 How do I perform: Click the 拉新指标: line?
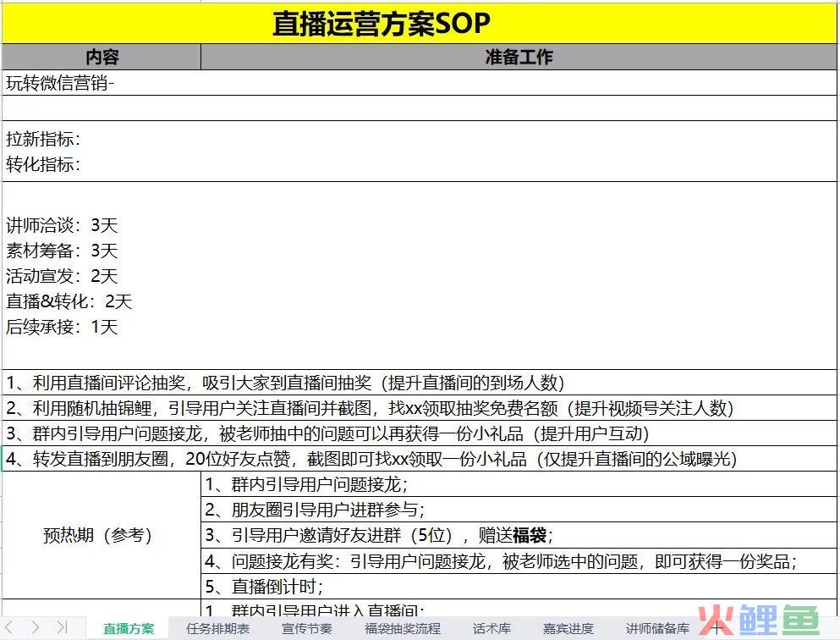tap(43, 139)
